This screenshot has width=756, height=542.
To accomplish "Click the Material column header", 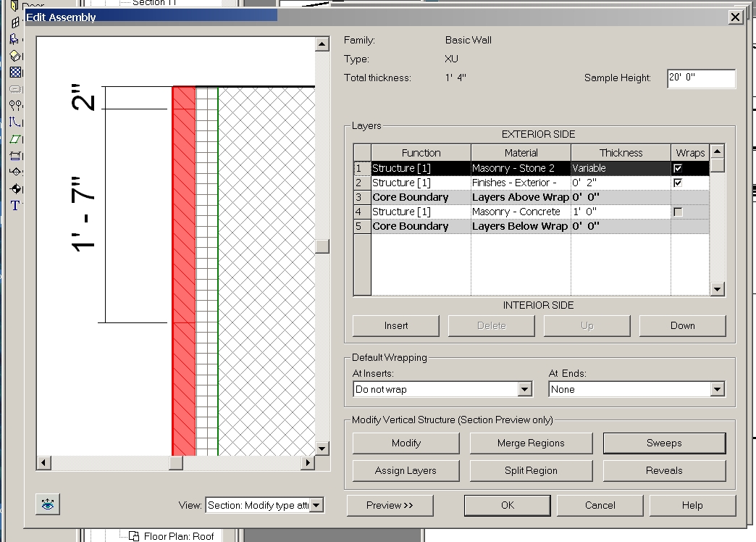I will tap(521, 153).
